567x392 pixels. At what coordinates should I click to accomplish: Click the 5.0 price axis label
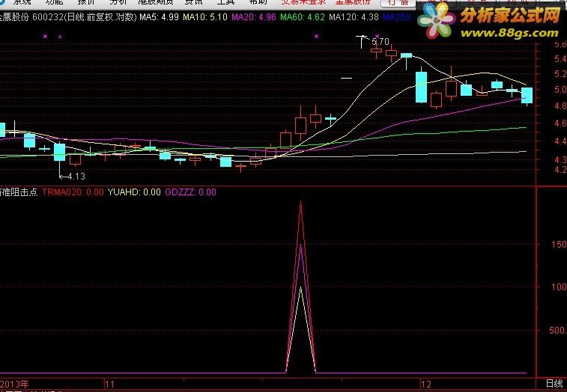coord(560,89)
